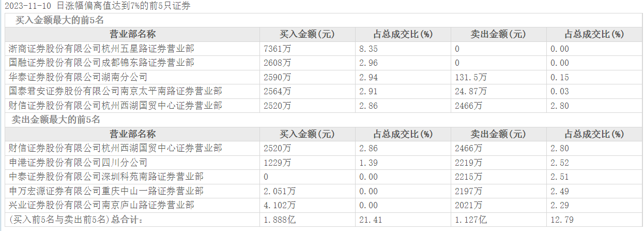Click 兴业证券南京庐山路证券营业部 name
The width and height of the screenshot is (644, 231).
[x=102, y=205]
